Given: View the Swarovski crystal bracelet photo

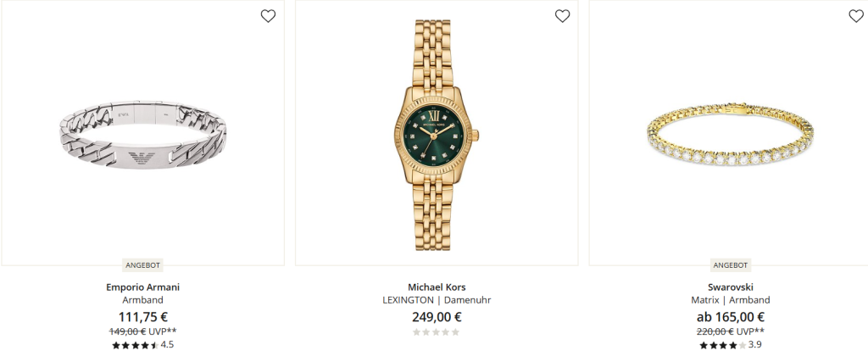Looking at the screenshot, I should 731,136.
